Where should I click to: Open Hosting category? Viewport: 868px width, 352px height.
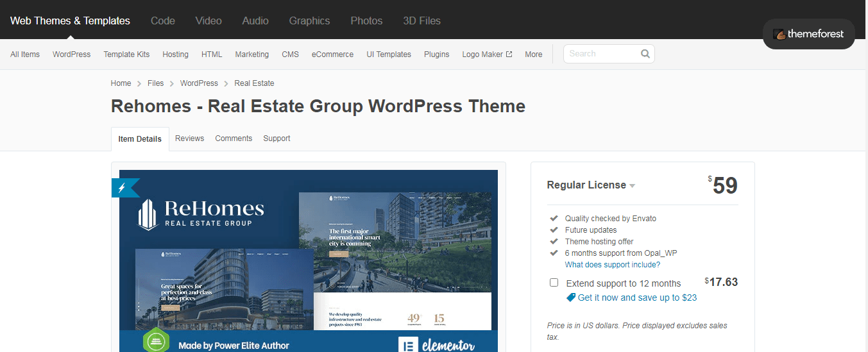pos(175,54)
